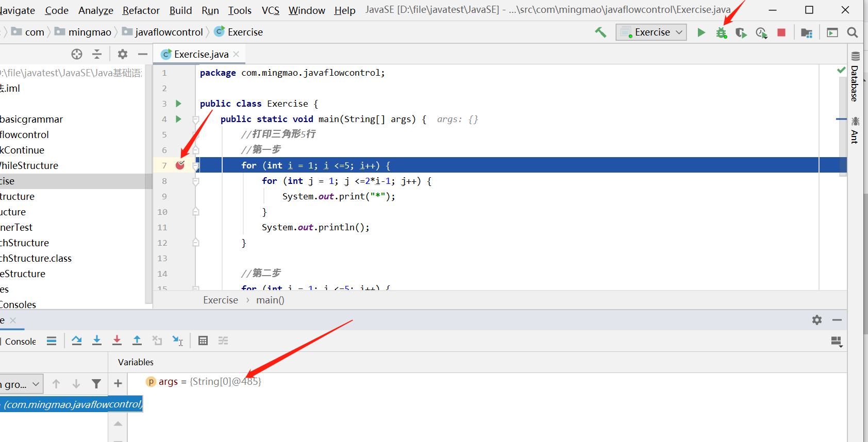Open the Exercise run configuration dropdown
The width and height of the screenshot is (868, 442).
point(652,32)
